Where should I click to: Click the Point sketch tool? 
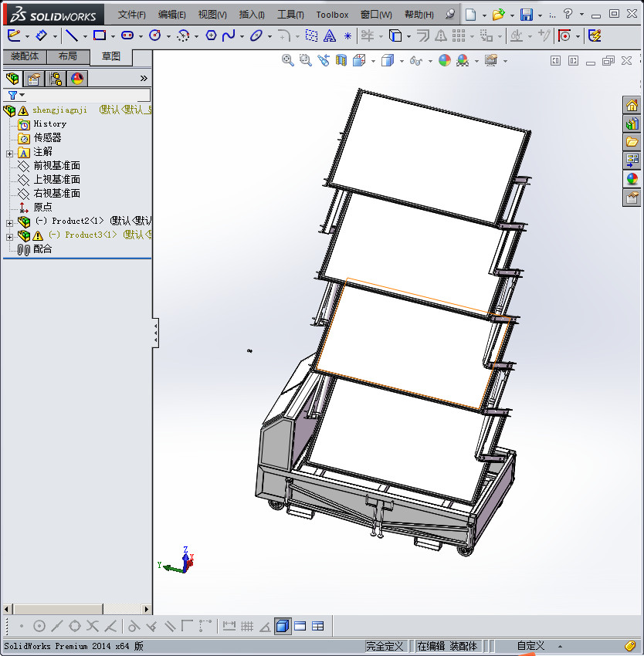coord(347,36)
